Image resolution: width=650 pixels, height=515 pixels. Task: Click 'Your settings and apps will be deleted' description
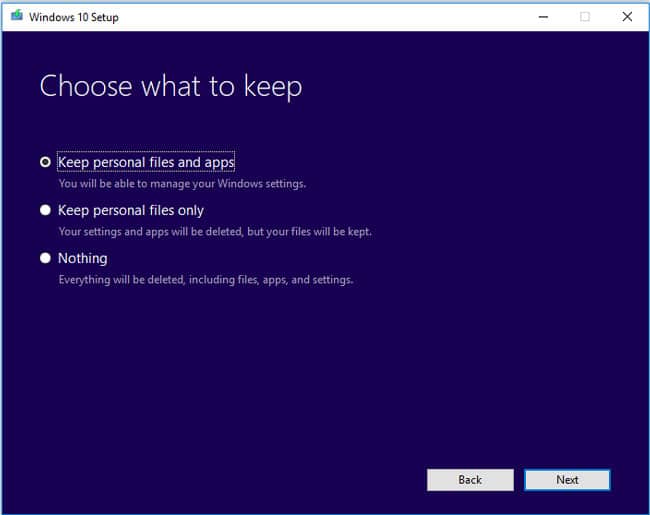point(215,231)
